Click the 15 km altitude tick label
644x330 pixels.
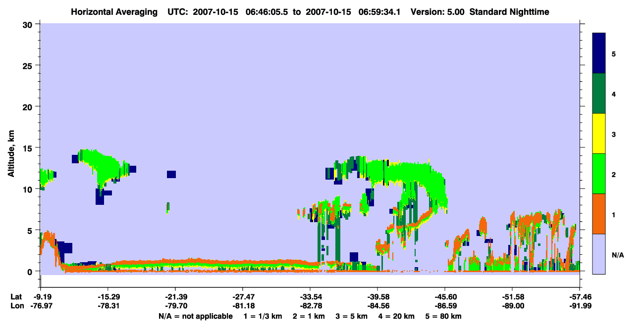29,148
